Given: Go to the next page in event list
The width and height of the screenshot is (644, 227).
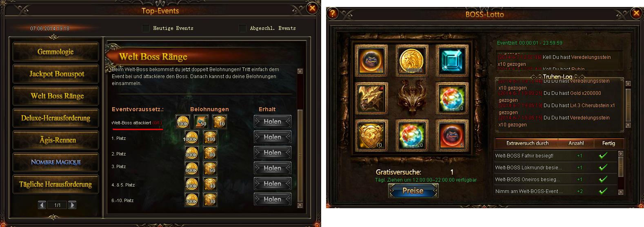Looking at the screenshot, I should (72, 205).
